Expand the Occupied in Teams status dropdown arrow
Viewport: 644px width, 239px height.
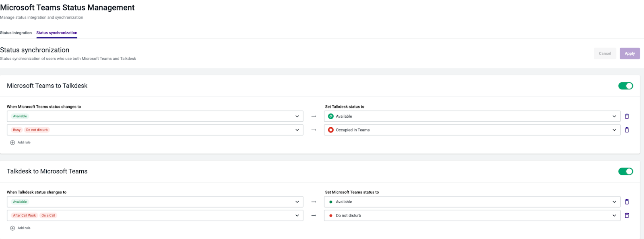(614, 130)
